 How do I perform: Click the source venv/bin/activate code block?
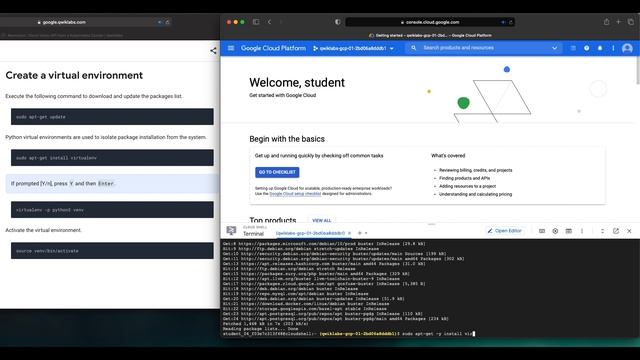(x=112, y=251)
